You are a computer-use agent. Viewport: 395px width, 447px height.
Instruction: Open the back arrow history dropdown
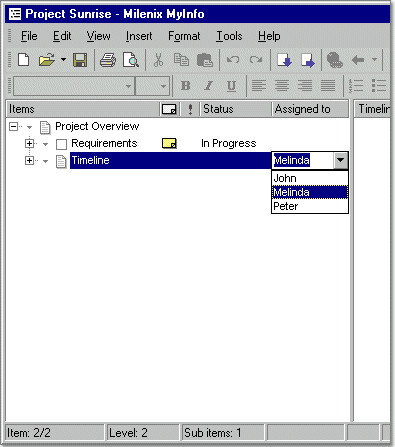374,60
